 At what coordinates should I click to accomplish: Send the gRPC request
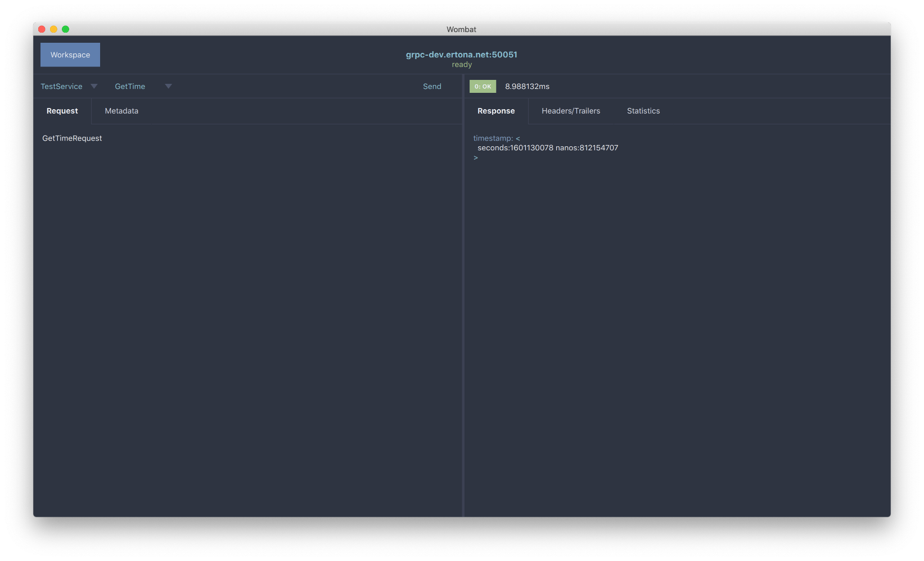[432, 86]
